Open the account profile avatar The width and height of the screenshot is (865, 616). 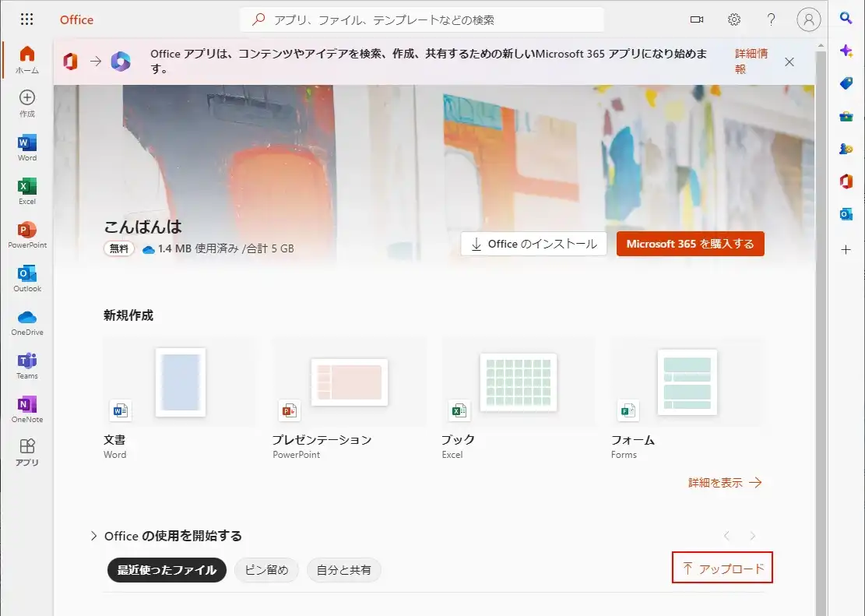click(x=808, y=19)
